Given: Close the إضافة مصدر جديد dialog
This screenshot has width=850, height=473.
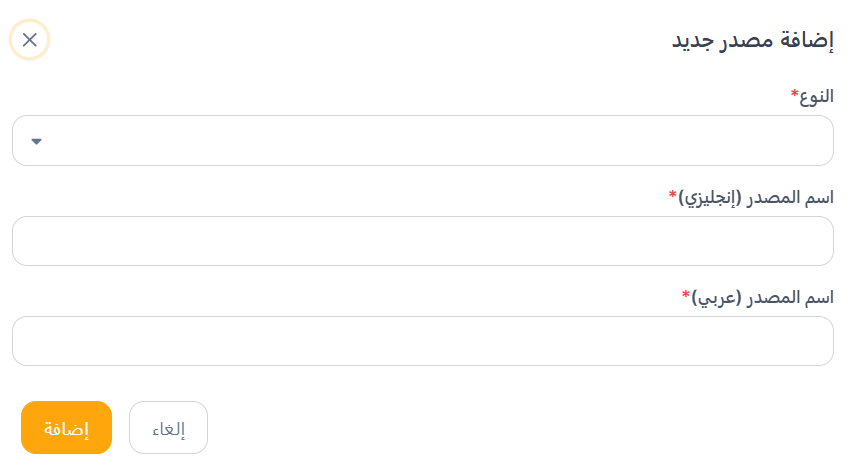Looking at the screenshot, I should [29, 40].
